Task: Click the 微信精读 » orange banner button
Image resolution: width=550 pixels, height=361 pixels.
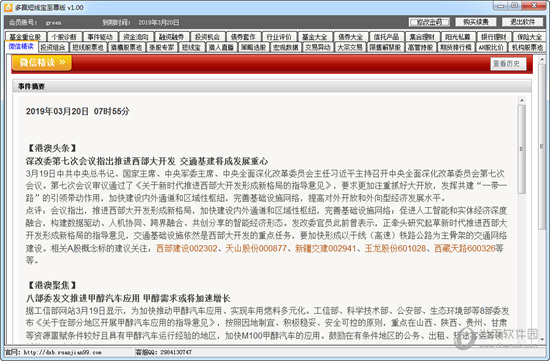Action: coord(42,62)
